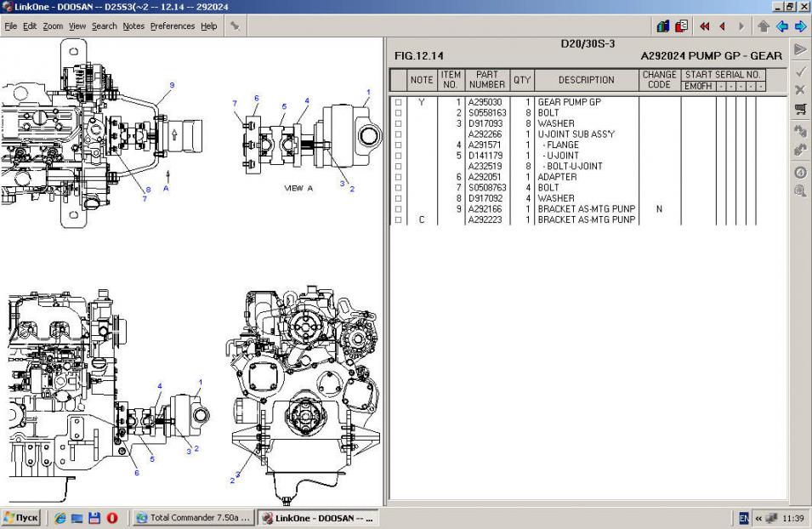Open the Libraries bookshelf icon
This screenshot has width=812, height=529.
click(x=663, y=26)
